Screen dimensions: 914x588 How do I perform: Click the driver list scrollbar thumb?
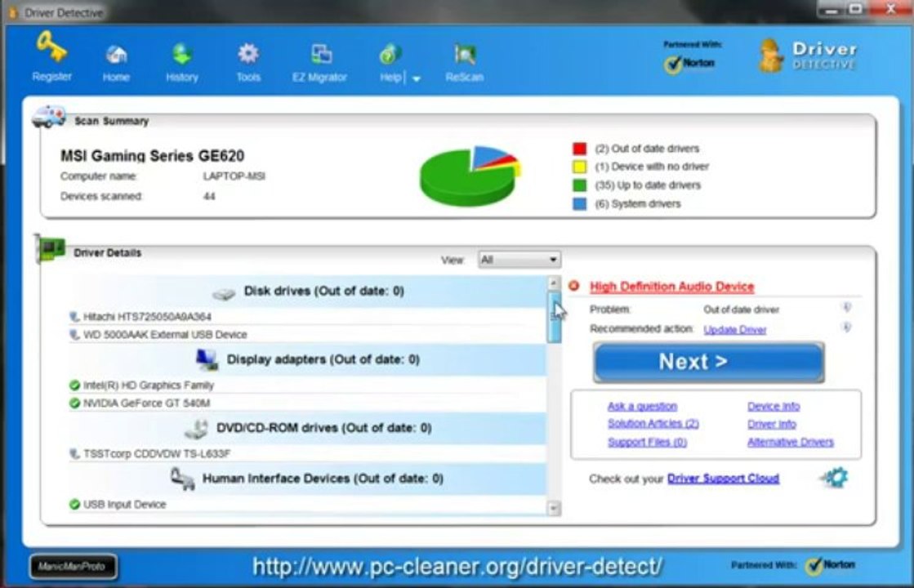[554, 317]
